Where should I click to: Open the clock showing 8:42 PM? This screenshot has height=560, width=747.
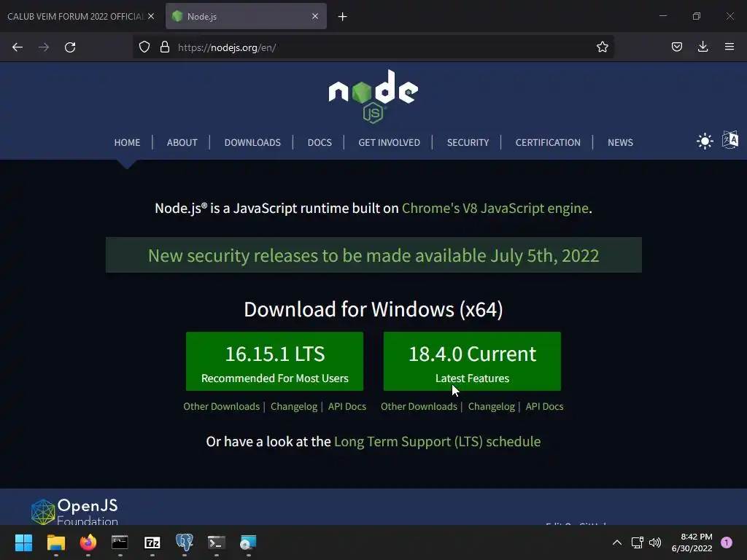point(692,542)
